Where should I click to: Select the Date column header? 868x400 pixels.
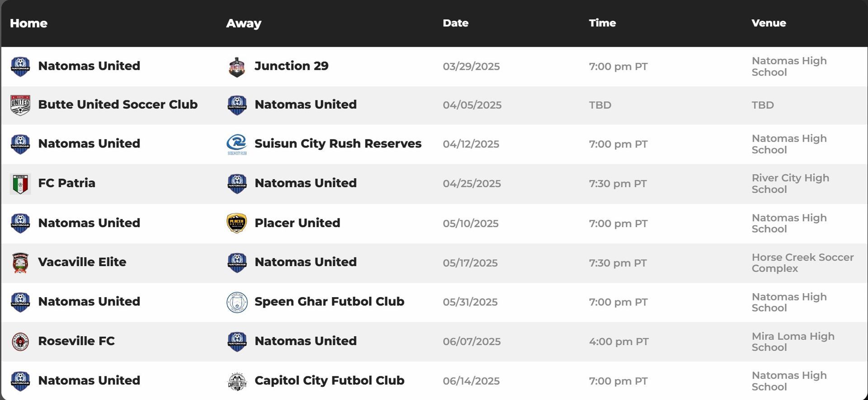(455, 23)
